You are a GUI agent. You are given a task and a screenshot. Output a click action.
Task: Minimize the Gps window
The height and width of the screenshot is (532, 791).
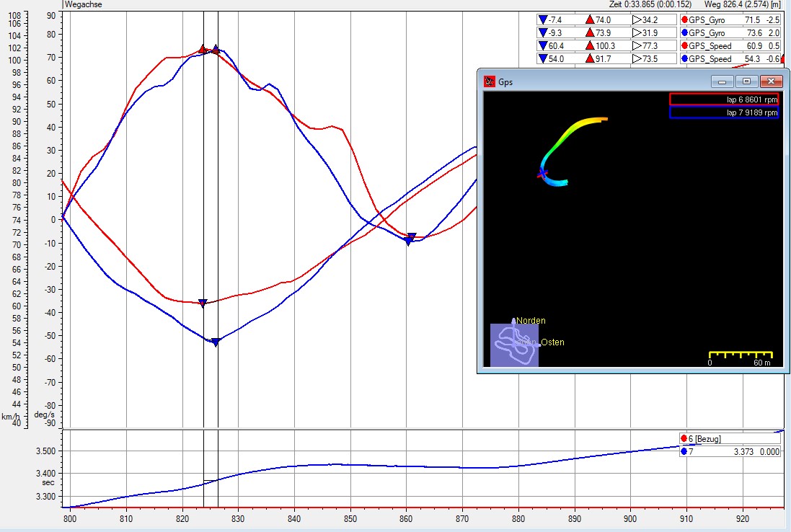(x=723, y=81)
